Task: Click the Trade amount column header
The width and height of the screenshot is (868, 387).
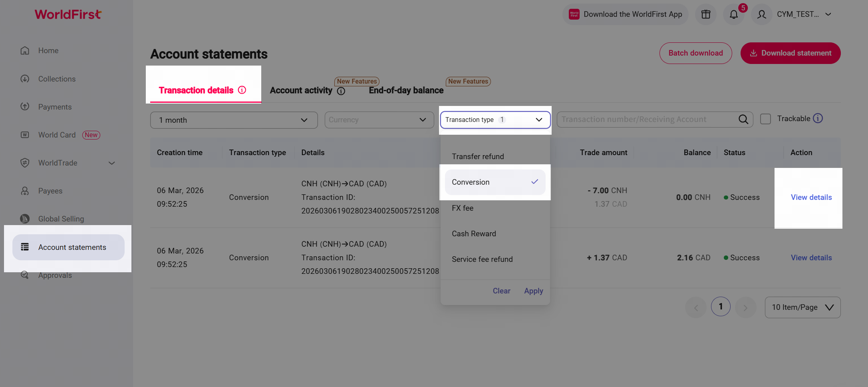Action: coord(604,153)
